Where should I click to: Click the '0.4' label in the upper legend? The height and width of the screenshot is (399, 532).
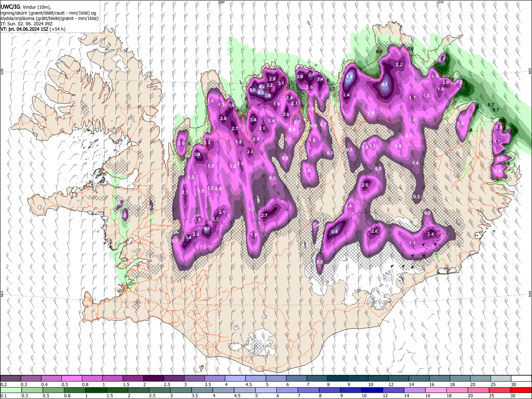(44, 384)
